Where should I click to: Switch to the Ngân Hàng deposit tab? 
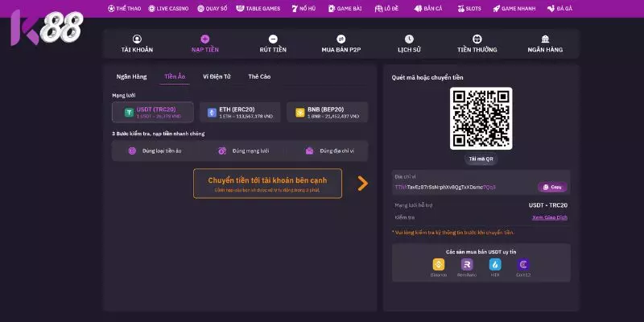(131, 76)
